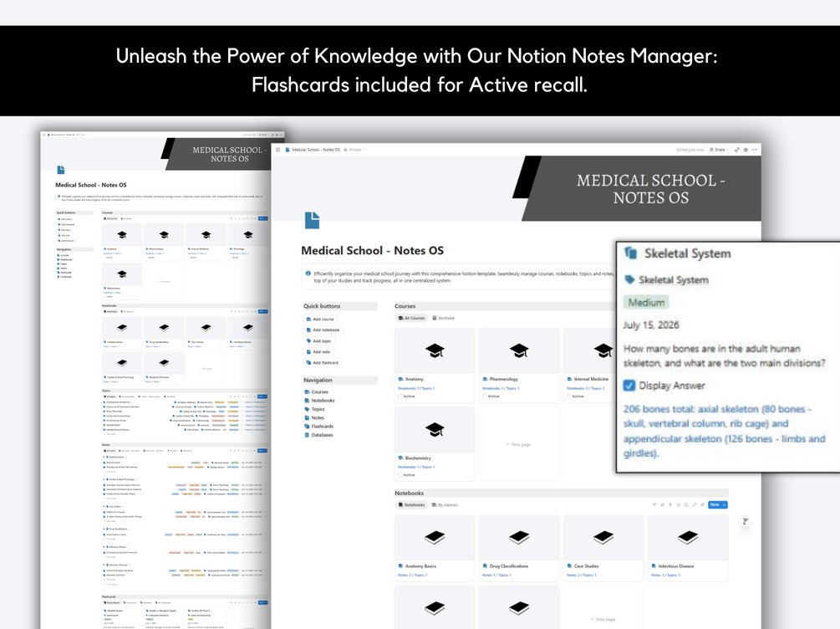Click the Medical School - Notes OS page title

point(372,250)
